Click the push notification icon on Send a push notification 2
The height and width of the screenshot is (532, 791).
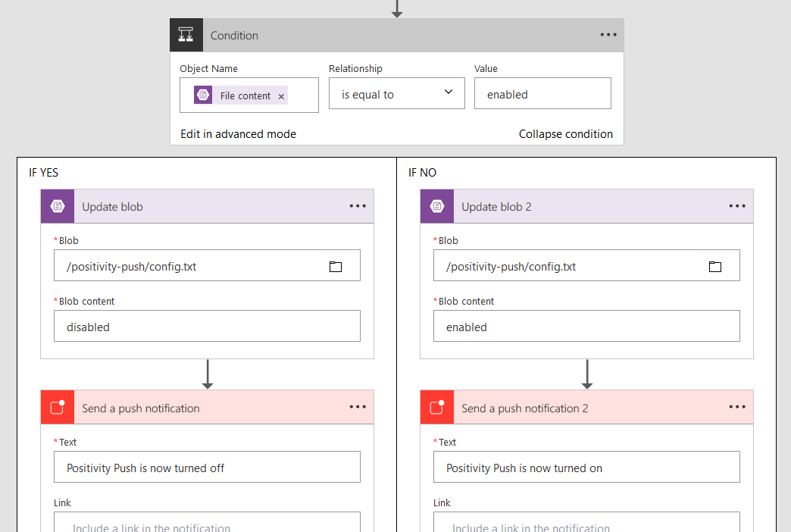tap(436, 407)
